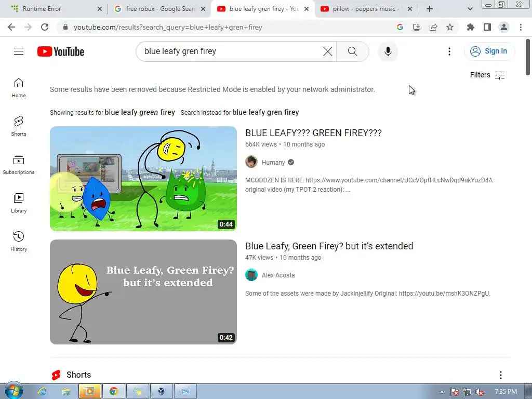Screen dimensions: 532x399
Task: Click the Humany channel avatar
Action: [251, 162]
